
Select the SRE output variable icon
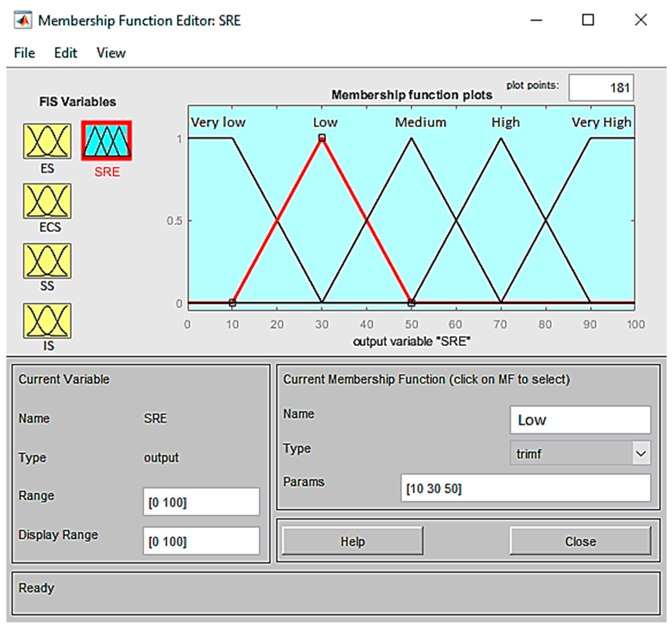click(x=107, y=141)
